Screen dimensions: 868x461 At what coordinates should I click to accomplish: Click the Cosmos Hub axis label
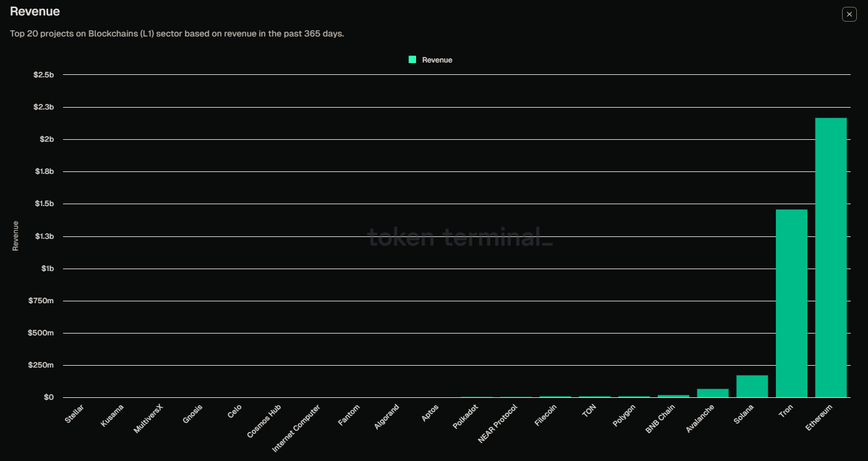point(265,421)
